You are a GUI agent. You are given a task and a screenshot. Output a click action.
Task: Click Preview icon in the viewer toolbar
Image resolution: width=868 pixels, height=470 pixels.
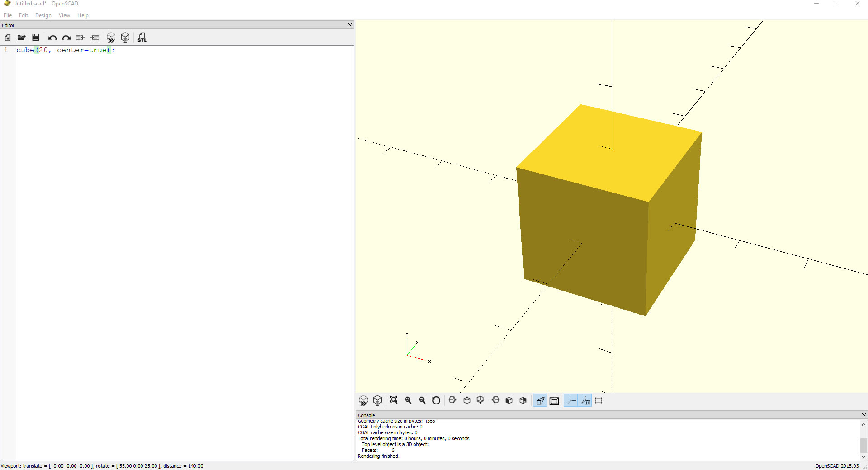click(363, 400)
